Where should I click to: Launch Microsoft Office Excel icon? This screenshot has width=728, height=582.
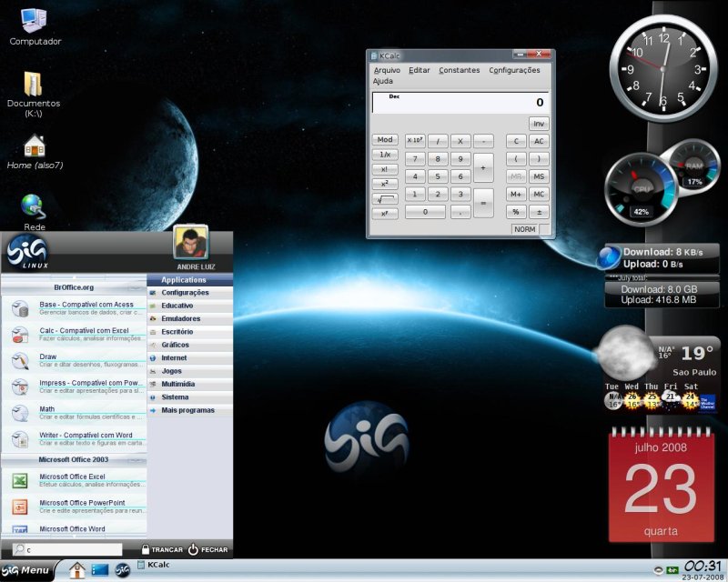coord(20,480)
